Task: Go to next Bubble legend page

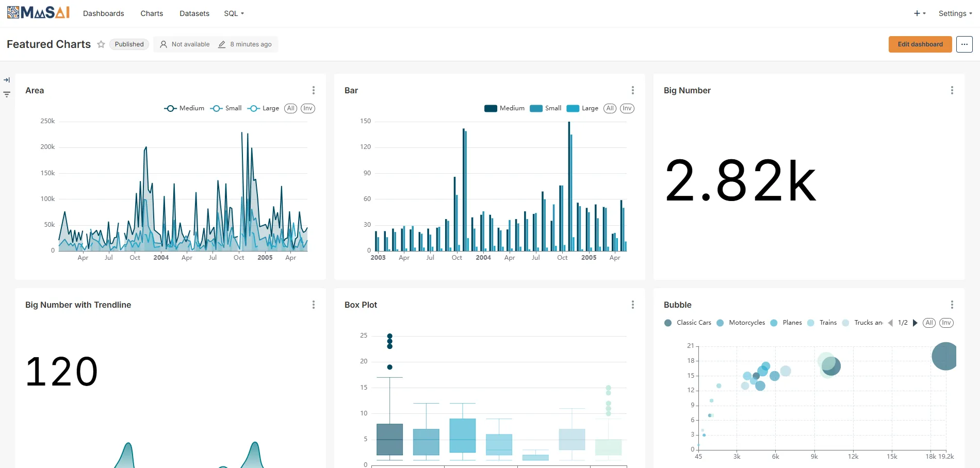Action: tap(915, 323)
